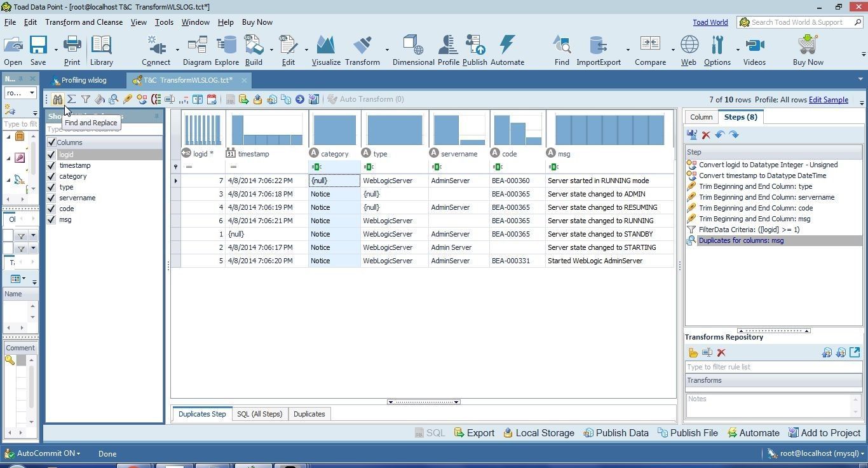Click the calendar date toolbar icon
Image resolution: width=868 pixels, height=468 pixels.
(x=212, y=99)
